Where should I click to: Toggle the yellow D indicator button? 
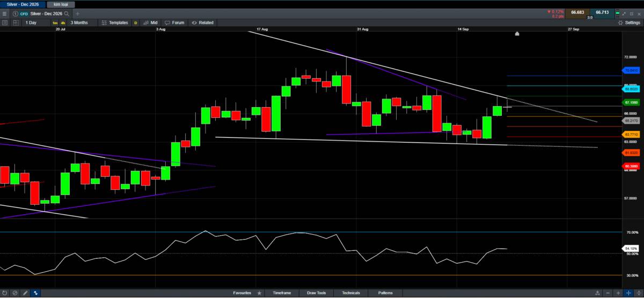click(x=135, y=23)
